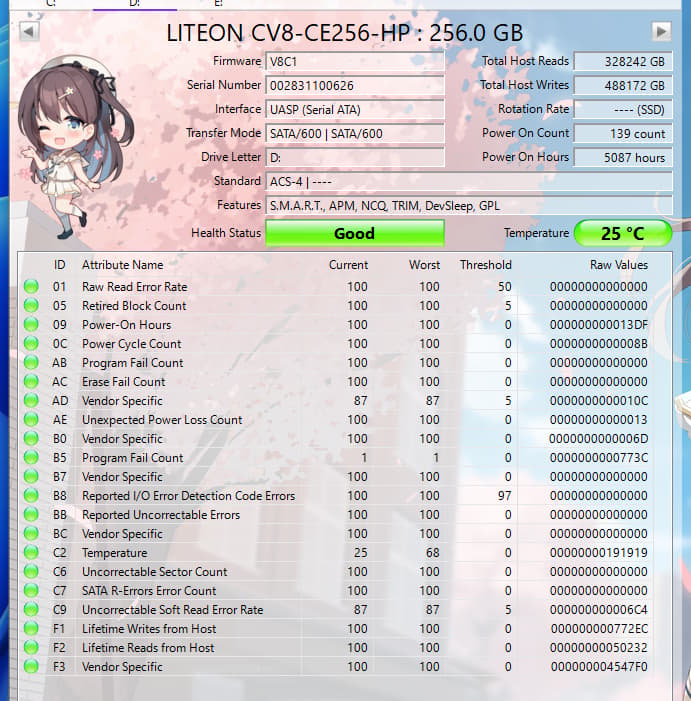691x701 pixels.
Task: Switch to the D: drive tab
Action: pyautogui.click(x=135, y=4)
